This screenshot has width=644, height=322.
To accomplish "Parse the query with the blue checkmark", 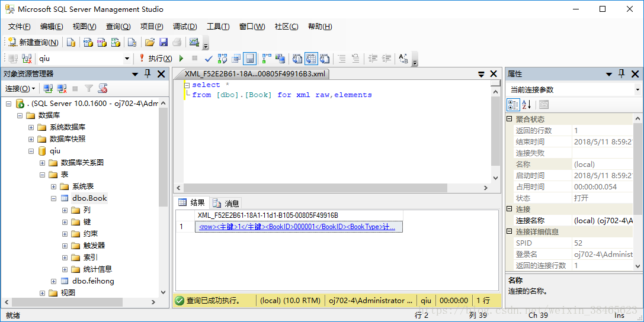I will pos(208,59).
